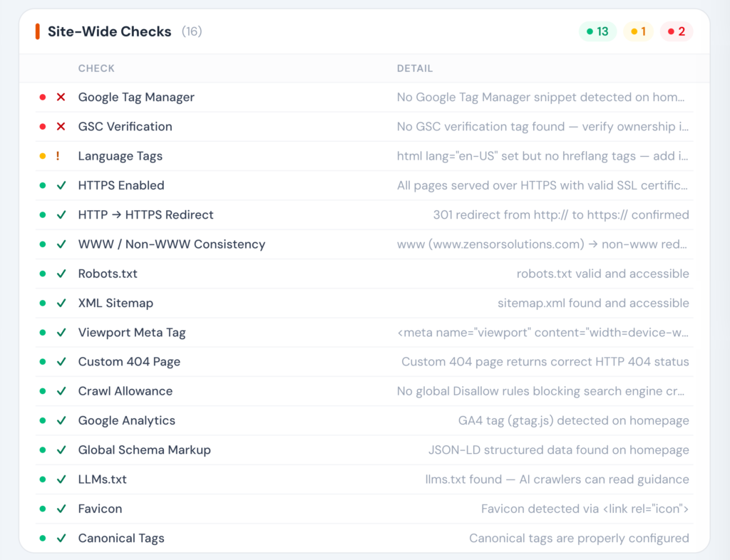The height and width of the screenshot is (560, 730).
Task: Click the green checkmark next to Robots.txt
Action: click(60, 273)
